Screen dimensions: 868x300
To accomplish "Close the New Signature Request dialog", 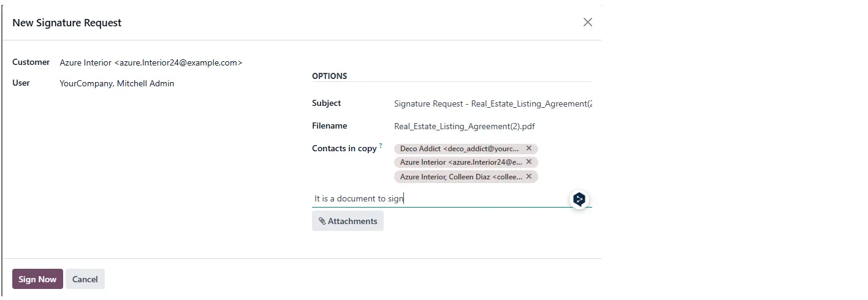I will [x=588, y=22].
